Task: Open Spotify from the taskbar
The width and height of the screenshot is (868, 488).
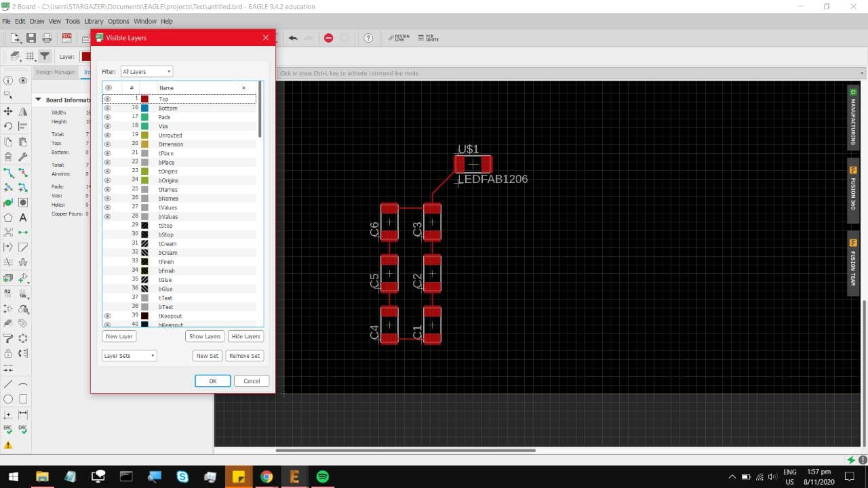Action: [x=323, y=476]
